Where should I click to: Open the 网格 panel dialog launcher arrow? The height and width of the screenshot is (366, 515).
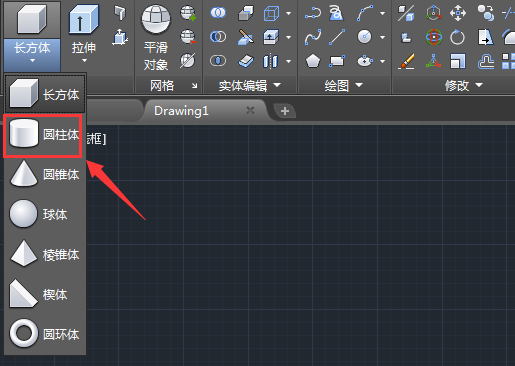pos(194,86)
